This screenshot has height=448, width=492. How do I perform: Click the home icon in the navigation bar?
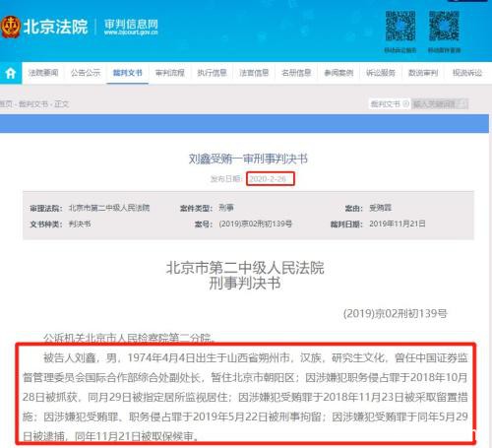click(x=11, y=73)
